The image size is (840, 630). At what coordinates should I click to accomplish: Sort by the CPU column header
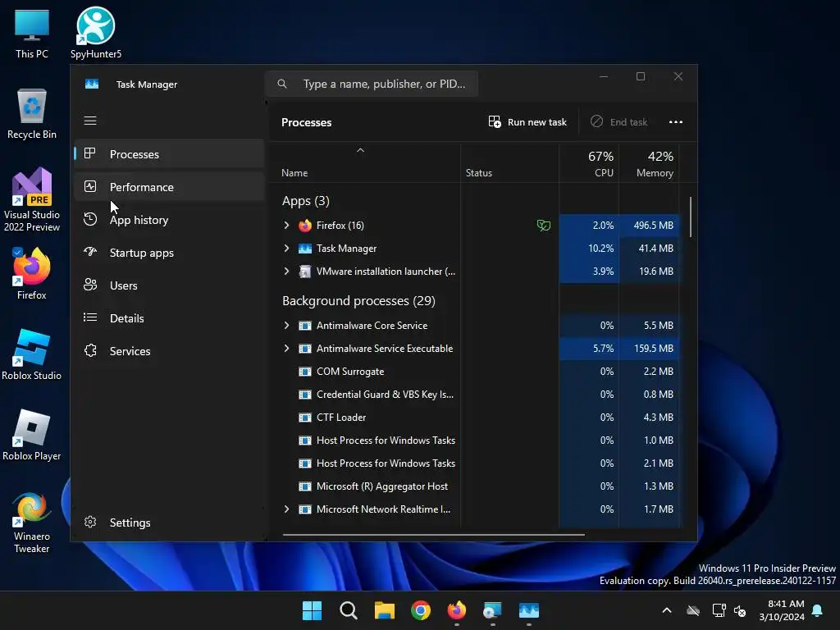[589, 163]
